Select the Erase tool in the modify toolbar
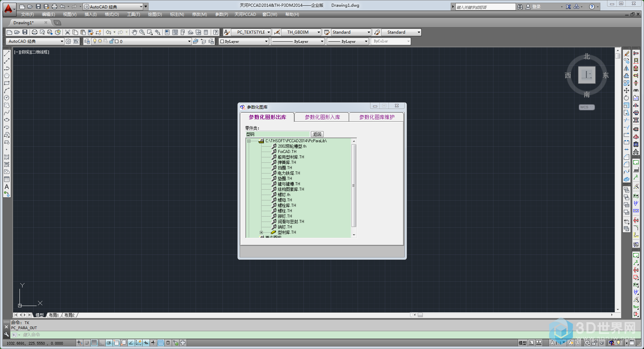 [627, 53]
